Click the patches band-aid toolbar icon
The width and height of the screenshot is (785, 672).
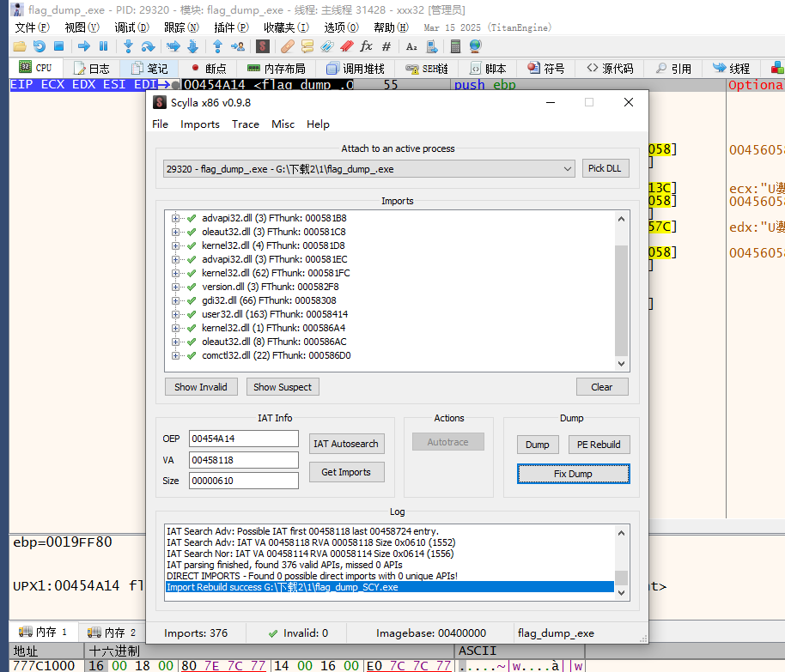pyautogui.click(x=287, y=46)
